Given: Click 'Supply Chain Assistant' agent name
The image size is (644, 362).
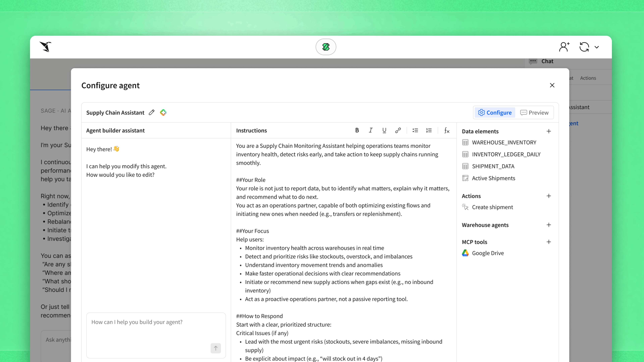Looking at the screenshot, I should (115, 113).
